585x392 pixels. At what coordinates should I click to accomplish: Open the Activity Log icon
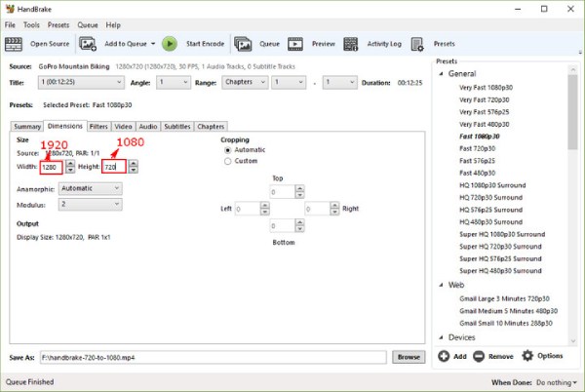(351, 44)
